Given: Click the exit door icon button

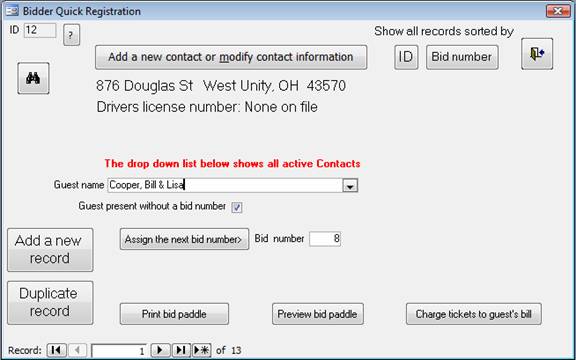Looking at the screenshot, I should [537, 54].
